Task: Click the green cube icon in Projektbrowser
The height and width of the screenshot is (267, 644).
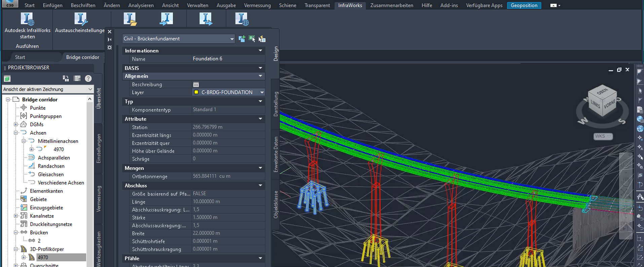Action: tap(7, 79)
